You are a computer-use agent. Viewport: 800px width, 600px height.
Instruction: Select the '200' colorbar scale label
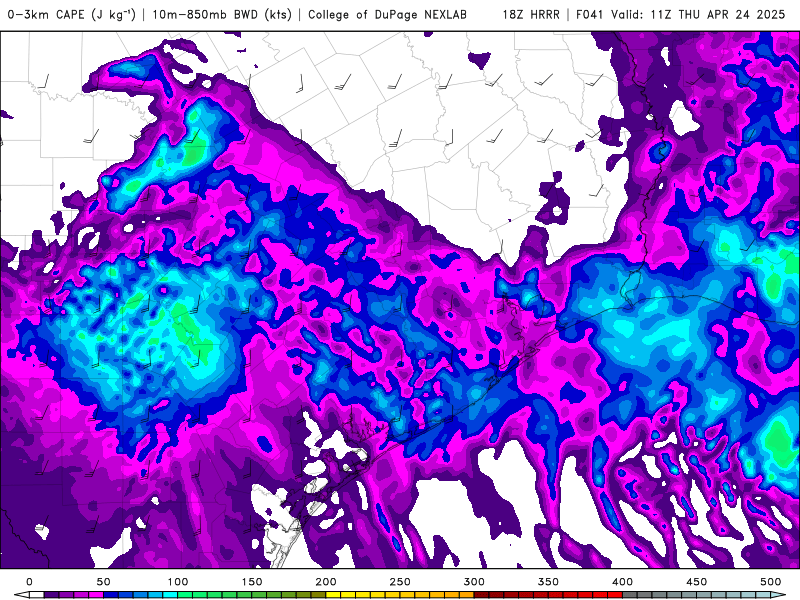[x=326, y=582]
